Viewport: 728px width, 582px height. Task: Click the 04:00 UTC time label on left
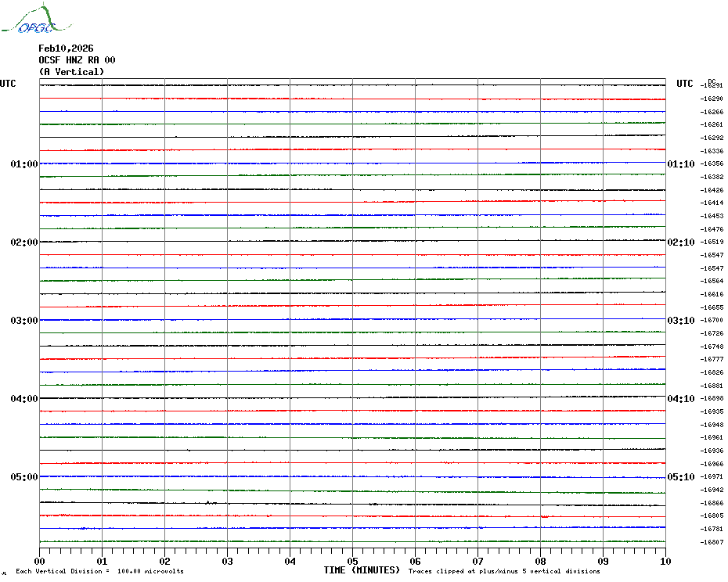coord(24,399)
